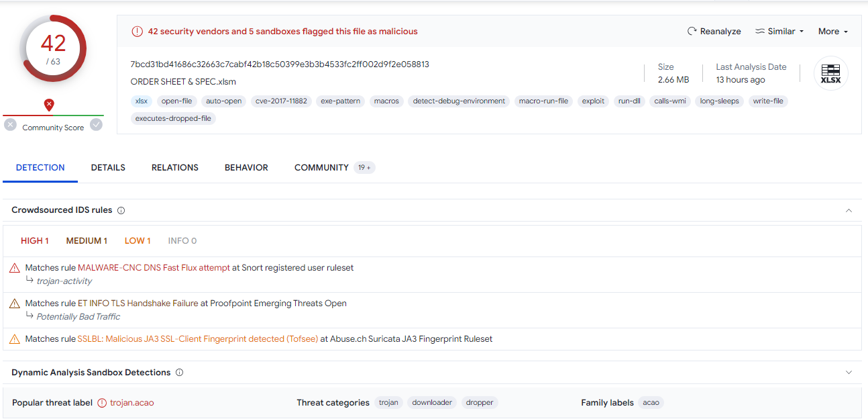The width and height of the screenshot is (868, 419).
Task: Collapse the Crowdsourced IDS rules section
Action: pyautogui.click(x=849, y=210)
